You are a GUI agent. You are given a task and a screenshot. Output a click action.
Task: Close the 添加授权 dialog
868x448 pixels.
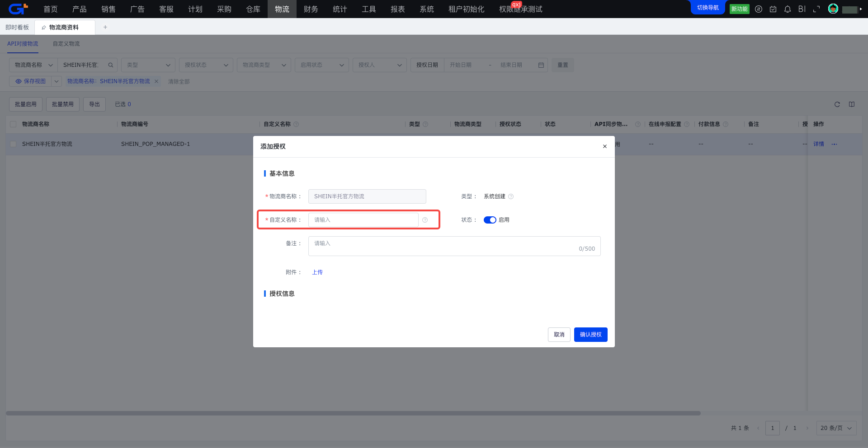click(605, 146)
